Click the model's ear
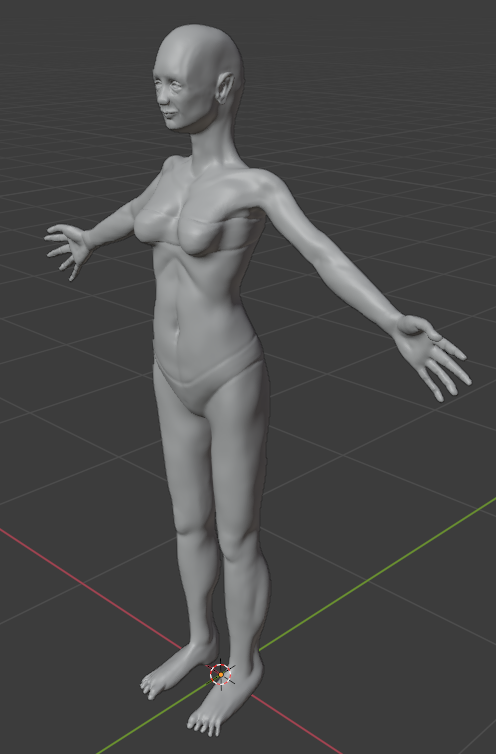This screenshot has height=754, width=496. pyautogui.click(x=225, y=88)
